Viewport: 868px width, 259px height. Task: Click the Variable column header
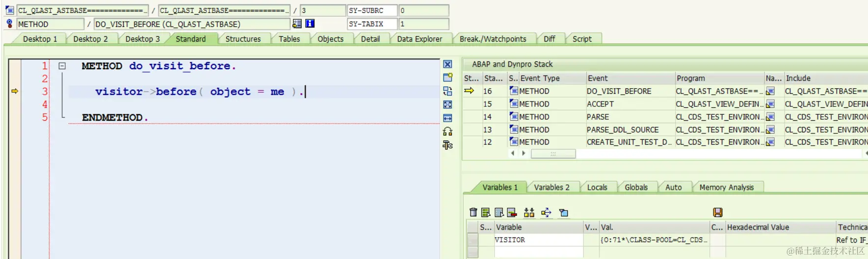tap(538, 227)
